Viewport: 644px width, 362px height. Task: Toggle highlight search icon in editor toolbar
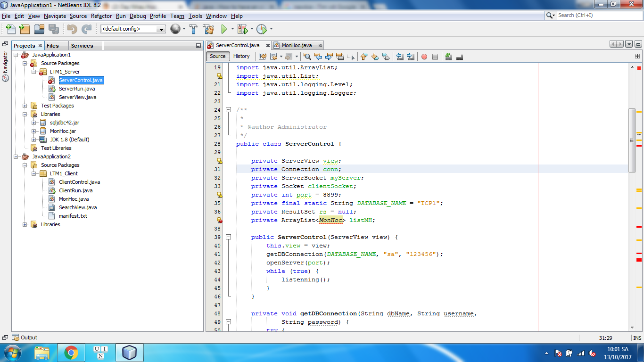[x=339, y=57]
